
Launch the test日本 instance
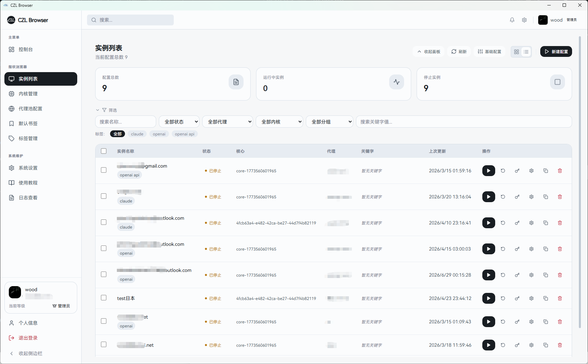[488, 298]
